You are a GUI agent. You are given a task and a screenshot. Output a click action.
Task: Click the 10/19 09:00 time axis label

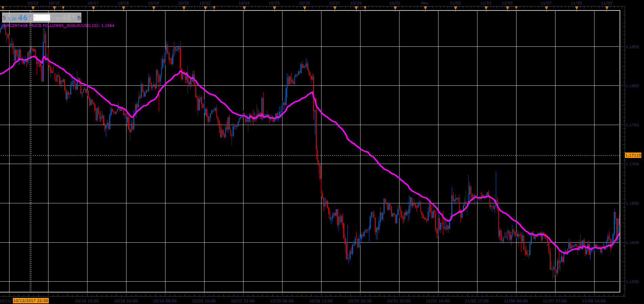click(x=165, y=301)
